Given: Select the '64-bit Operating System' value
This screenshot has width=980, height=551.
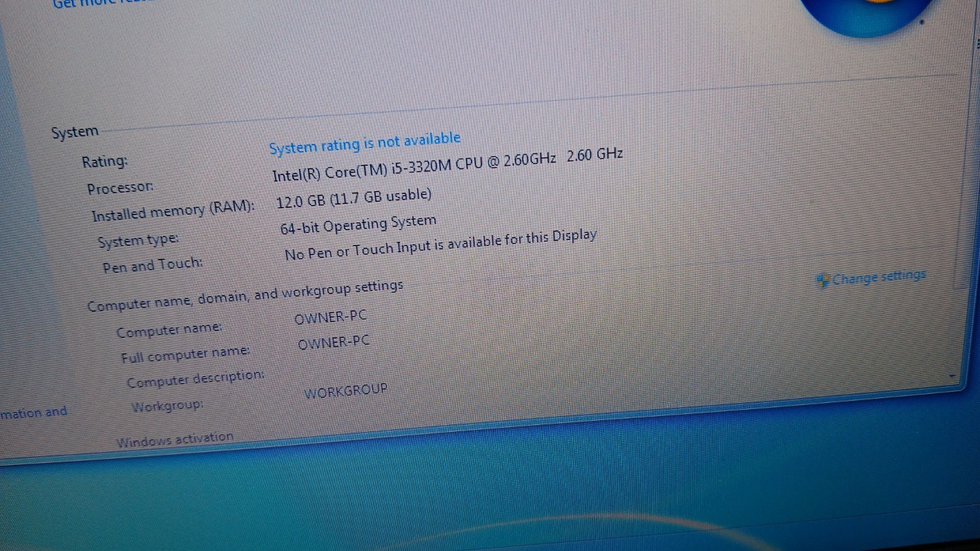Looking at the screenshot, I should pyautogui.click(x=358, y=225).
